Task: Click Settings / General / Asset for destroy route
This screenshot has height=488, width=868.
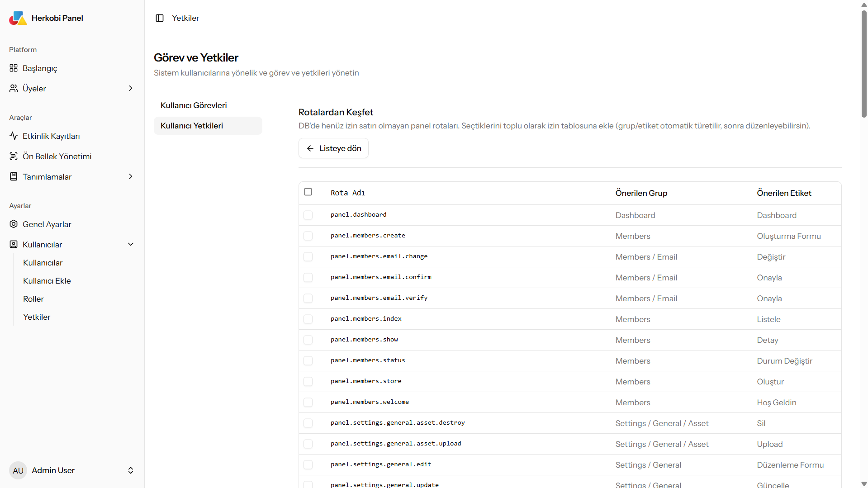Action: point(662,423)
